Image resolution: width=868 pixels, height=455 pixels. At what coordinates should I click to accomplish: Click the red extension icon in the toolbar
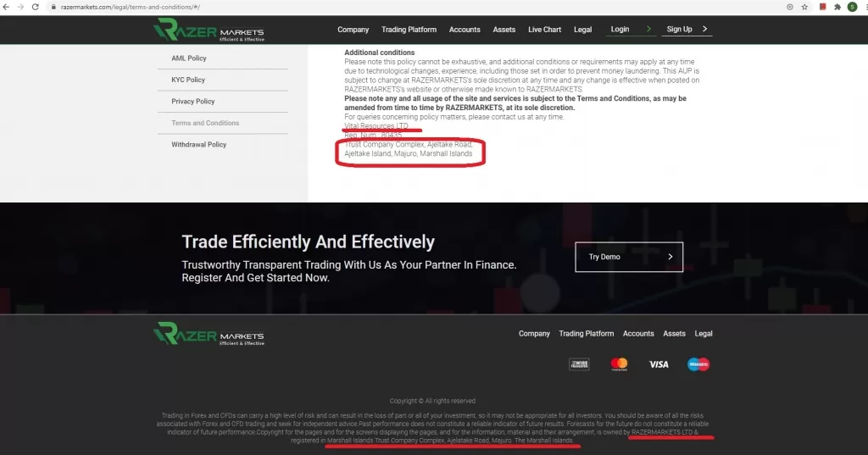[822, 7]
